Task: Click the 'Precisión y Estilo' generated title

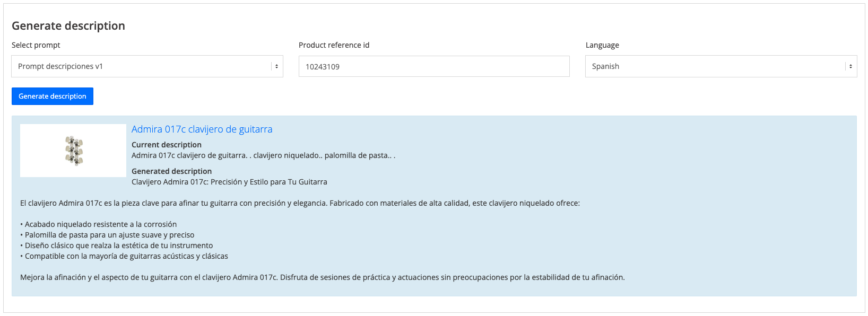Action: tap(229, 182)
